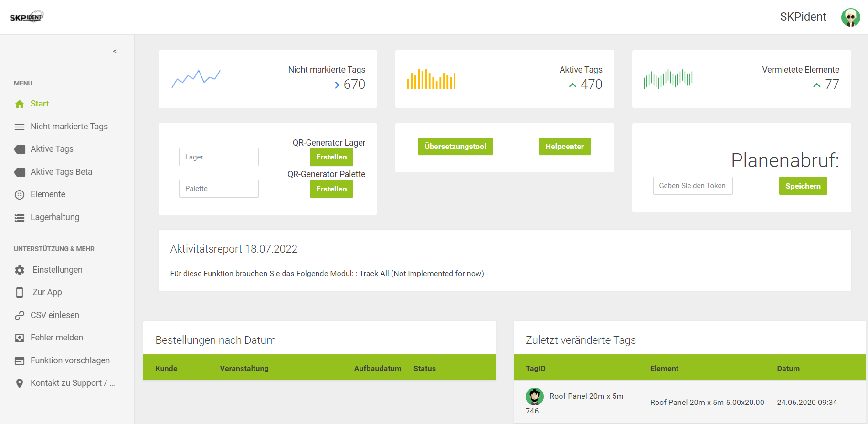Sort table by Aufbaudatum column header

[377, 369]
